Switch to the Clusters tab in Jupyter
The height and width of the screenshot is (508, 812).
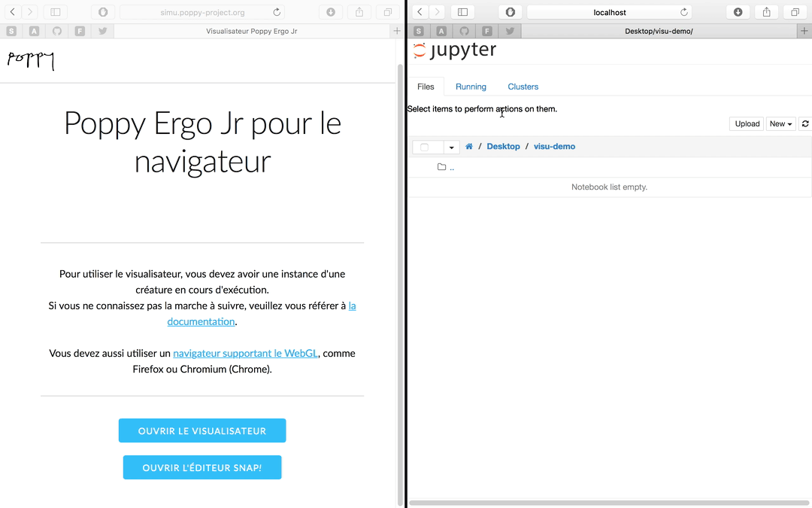click(x=523, y=87)
